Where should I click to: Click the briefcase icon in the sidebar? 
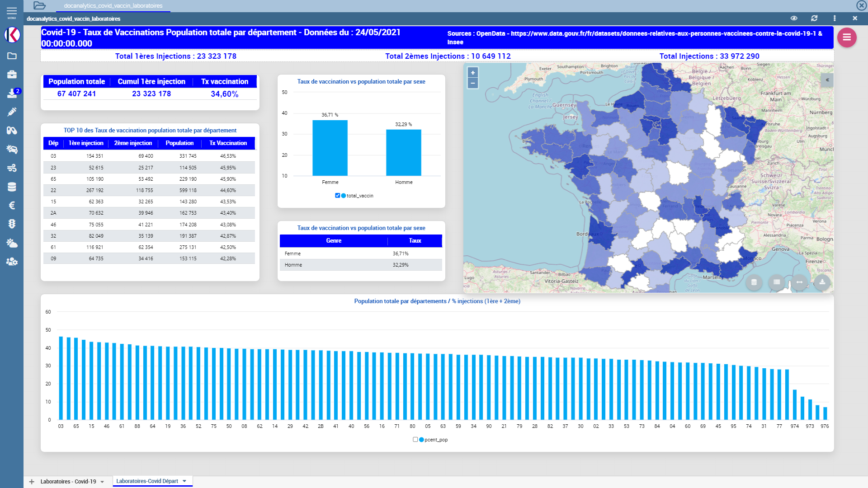(x=12, y=75)
